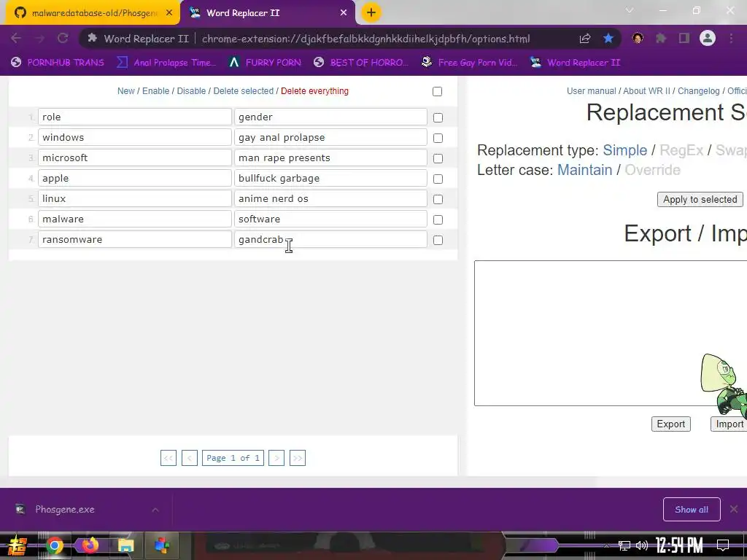This screenshot has height=560, width=747.
Task: Open Firefox from the taskbar
Action: click(90, 545)
